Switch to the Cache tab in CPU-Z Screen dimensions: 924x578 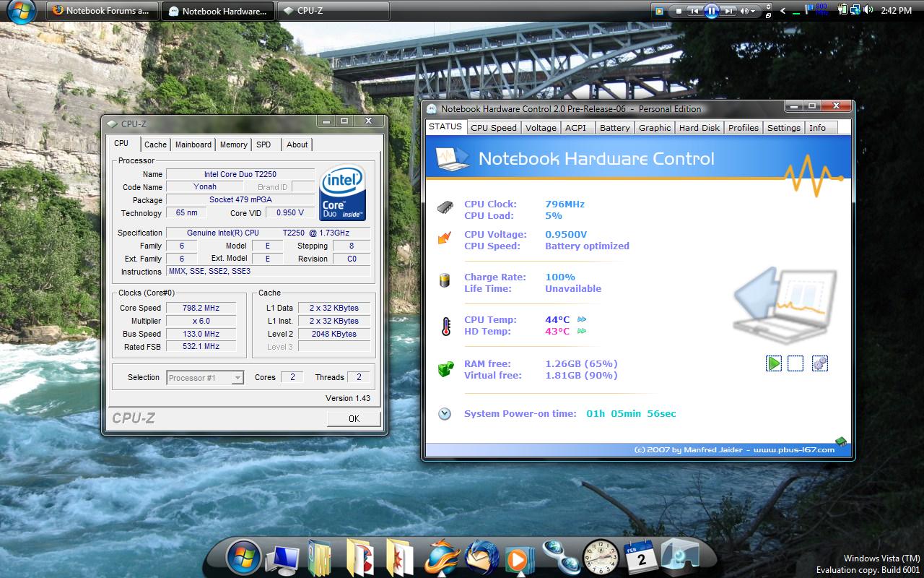[x=155, y=144]
